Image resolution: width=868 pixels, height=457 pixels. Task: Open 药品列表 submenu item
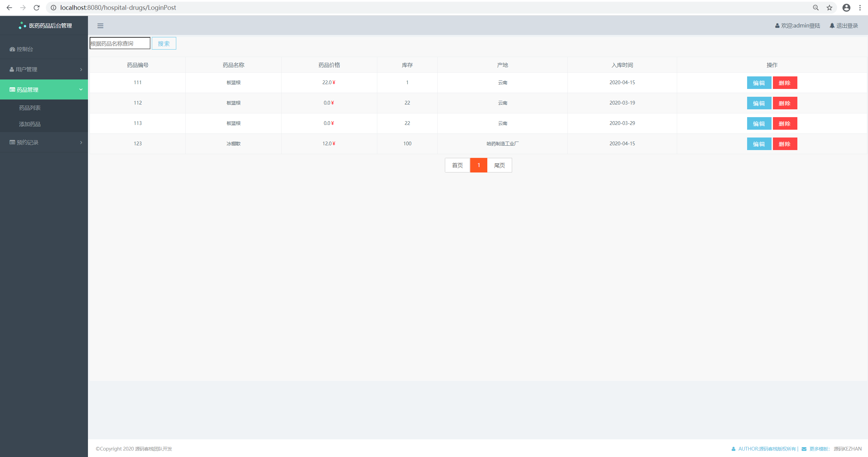point(30,108)
